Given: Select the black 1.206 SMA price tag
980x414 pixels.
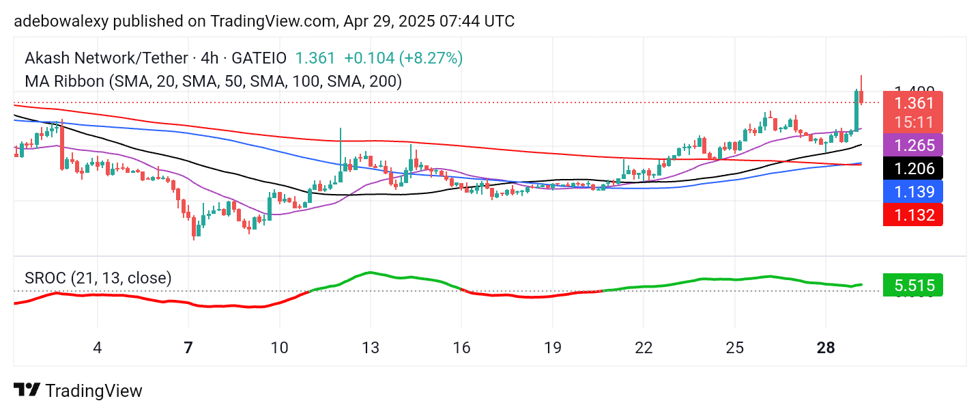Looking at the screenshot, I should [913, 168].
